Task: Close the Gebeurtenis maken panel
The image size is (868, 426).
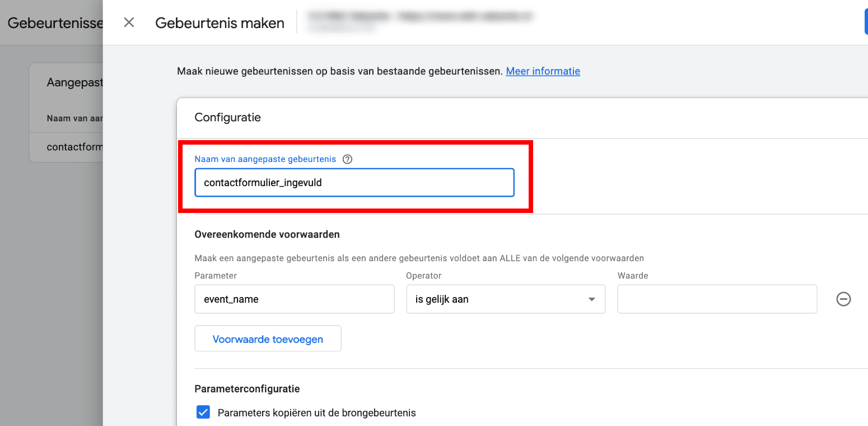Action: click(129, 22)
